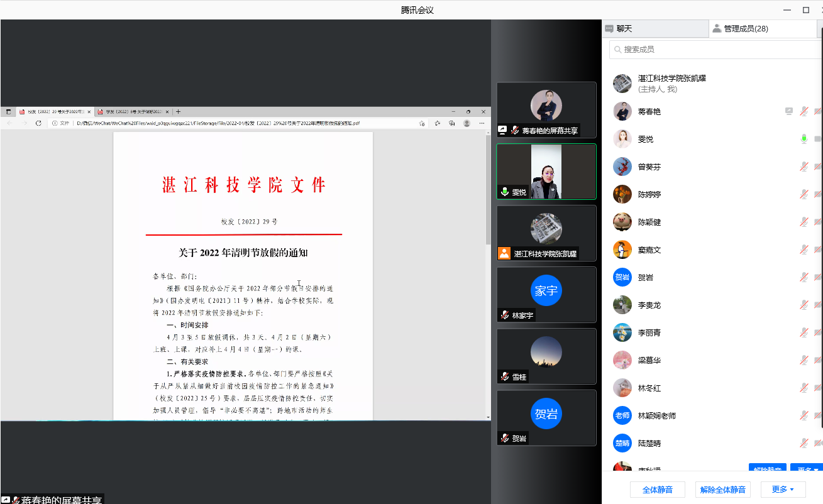The image size is (823, 504).
Task: Toggle 蒋春艳's muted microphone icon
Action: click(x=804, y=111)
